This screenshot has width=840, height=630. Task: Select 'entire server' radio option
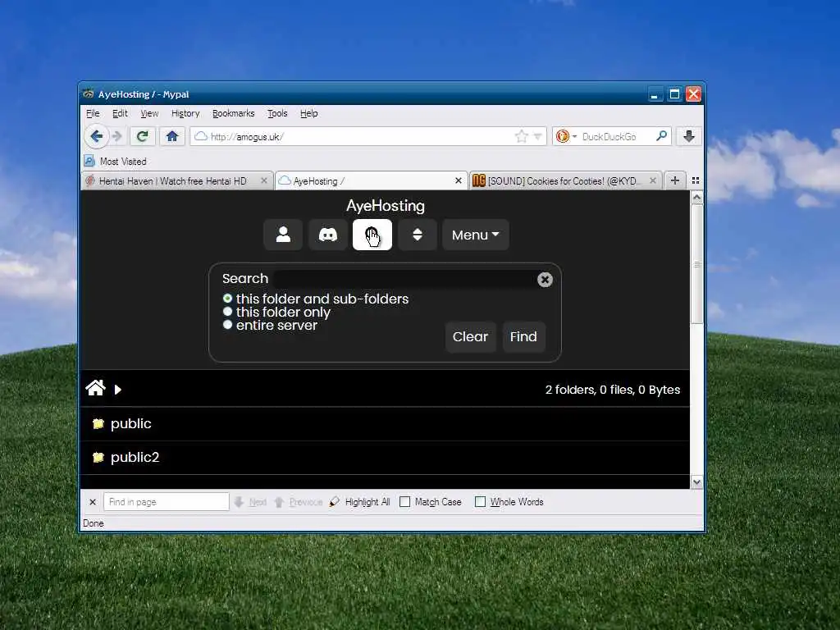click(228, 325)
